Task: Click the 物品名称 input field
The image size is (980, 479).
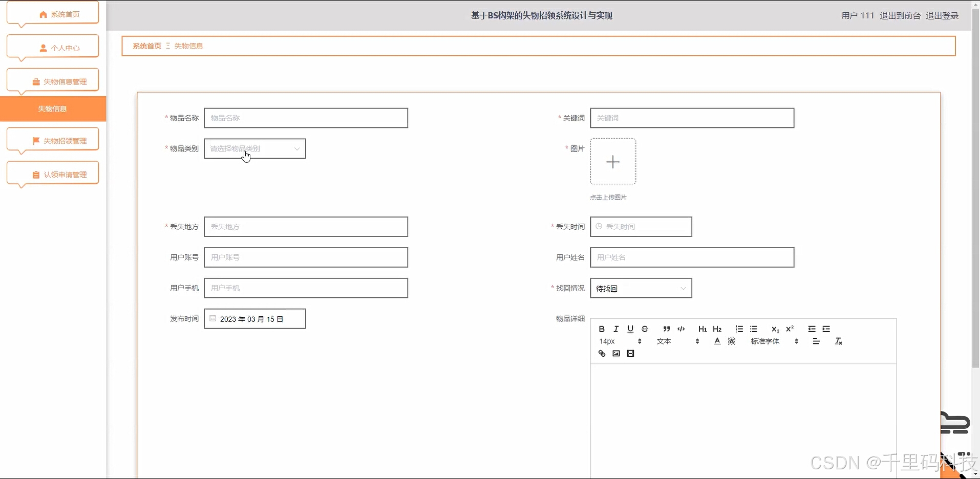Action: (x=306, y=118)
